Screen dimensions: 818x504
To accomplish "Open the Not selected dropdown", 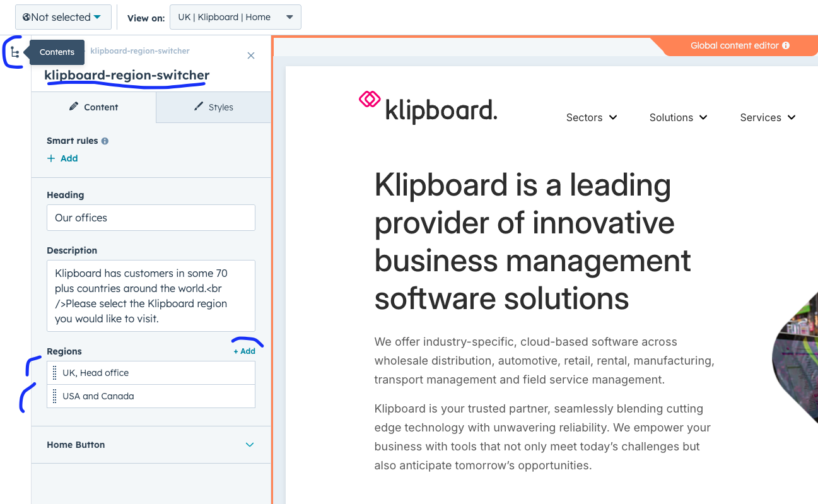I will click(x=63, y=18).
